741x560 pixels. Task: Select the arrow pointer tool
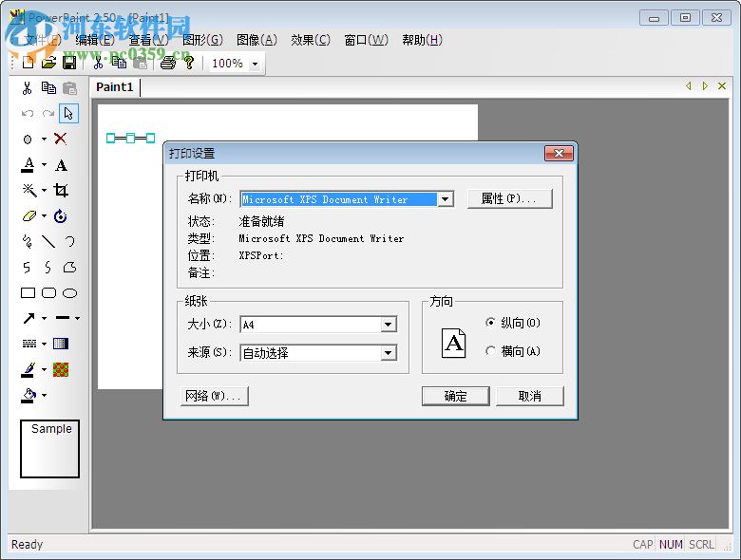(69, 114)
